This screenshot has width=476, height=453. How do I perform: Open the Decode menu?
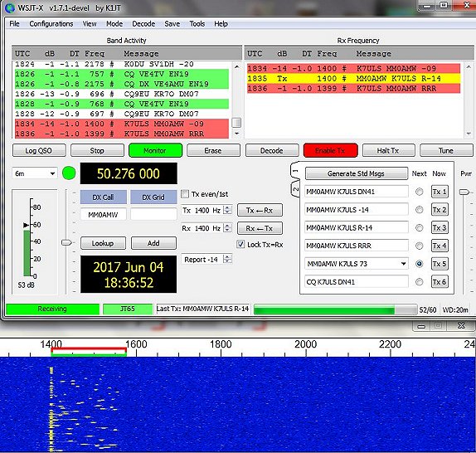click(143, 24)
